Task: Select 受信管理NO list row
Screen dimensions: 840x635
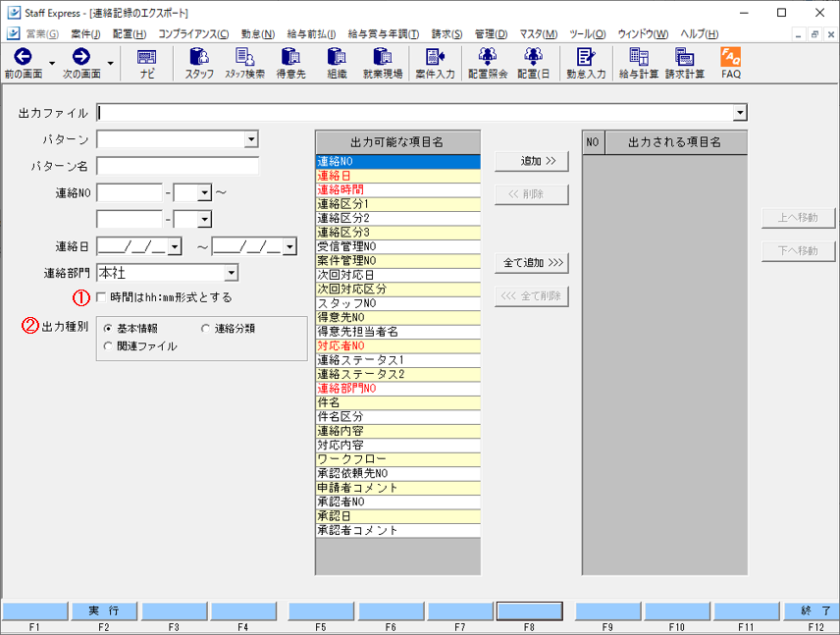Action: point(398,246)
